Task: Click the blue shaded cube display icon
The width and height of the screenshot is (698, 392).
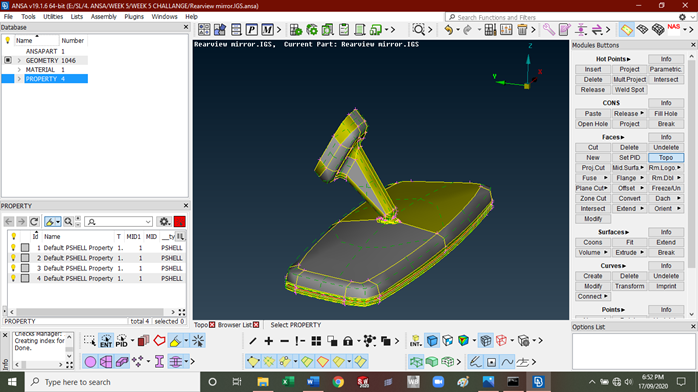Action: [432, 341]
